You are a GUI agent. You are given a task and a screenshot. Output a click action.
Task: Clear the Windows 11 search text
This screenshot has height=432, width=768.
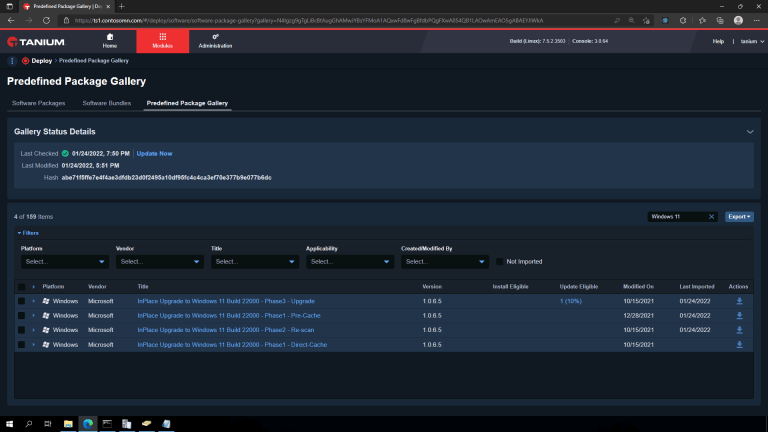tap(711, 216)
